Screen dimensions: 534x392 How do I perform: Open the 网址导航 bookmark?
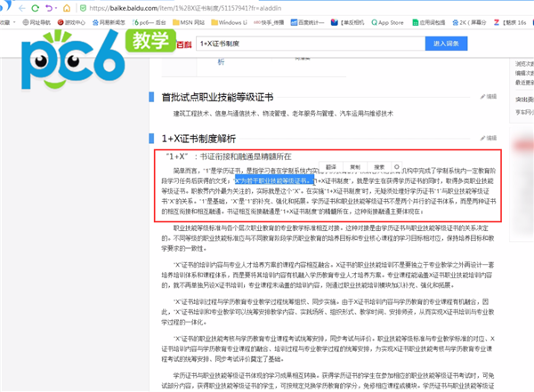(x=36, y=22)
